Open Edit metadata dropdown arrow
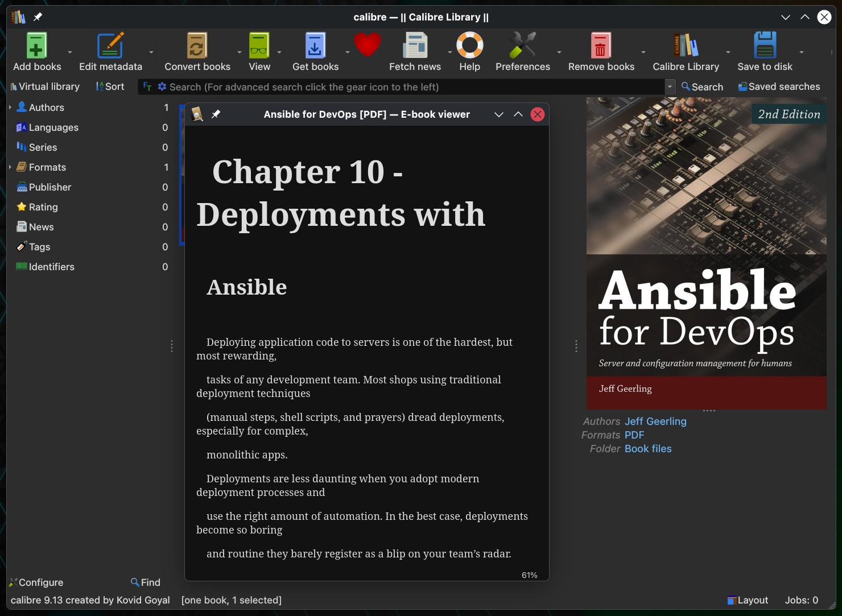Viewport: 842px width, 616px height. (151, 52)
